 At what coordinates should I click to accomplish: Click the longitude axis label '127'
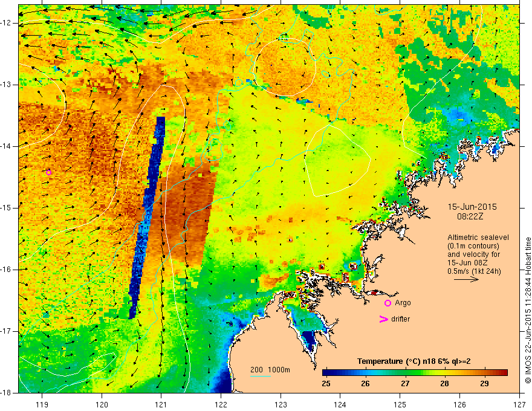[519, 404]
